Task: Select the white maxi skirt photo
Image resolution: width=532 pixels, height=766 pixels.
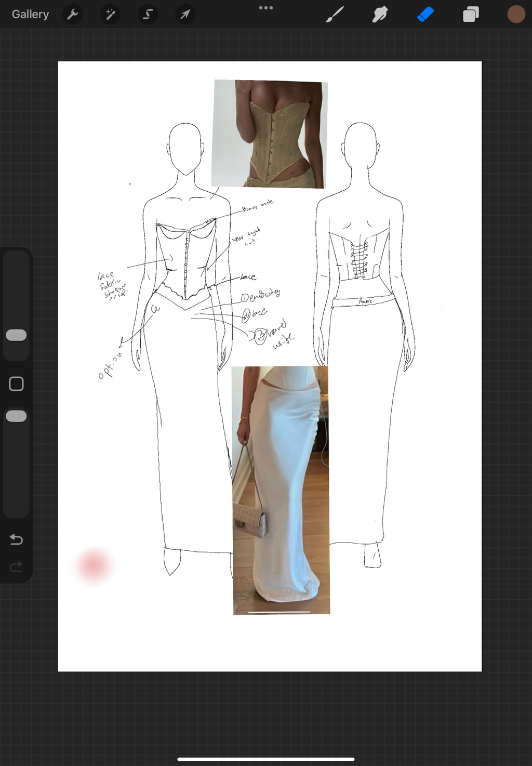Action: click(281, 488)
